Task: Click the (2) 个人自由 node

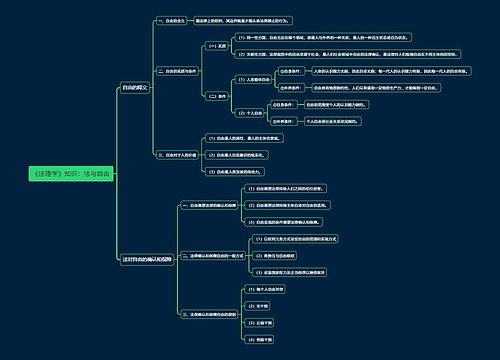Action: coord(250,113)
